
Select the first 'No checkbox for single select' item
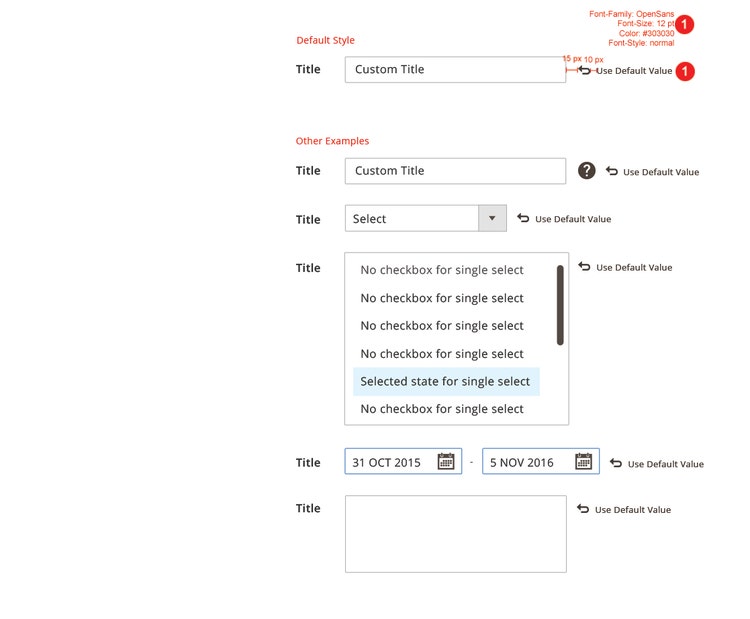[442, 270]
